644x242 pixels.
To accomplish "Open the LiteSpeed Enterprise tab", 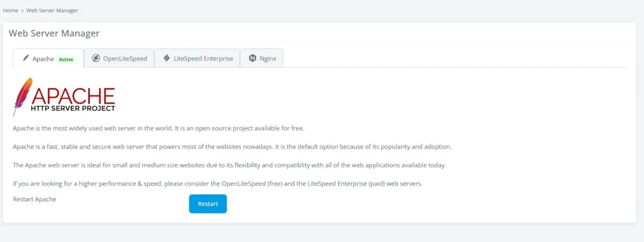I will click(203, 58).
